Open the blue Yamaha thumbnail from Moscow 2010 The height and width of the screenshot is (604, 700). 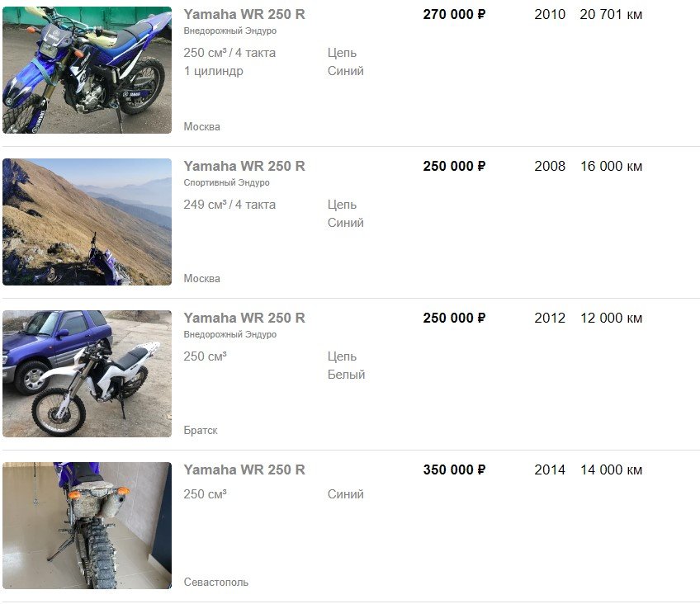pos(87,70)
